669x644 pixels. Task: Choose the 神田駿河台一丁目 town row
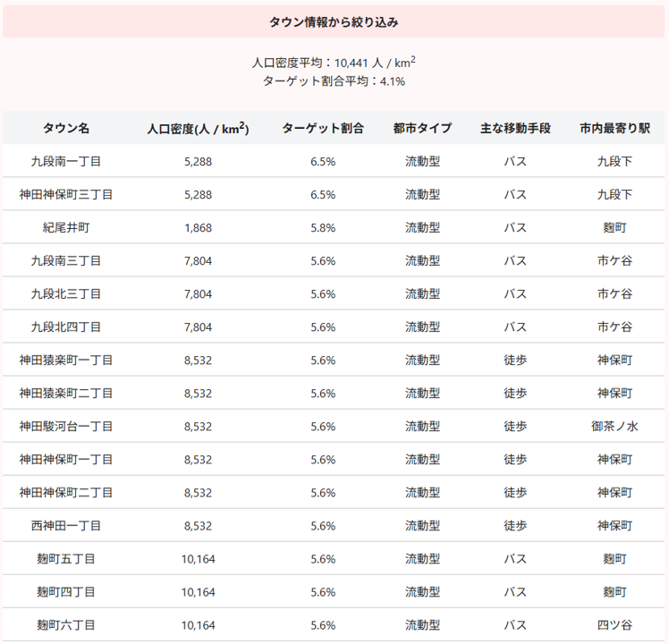[x=66, y=427]
